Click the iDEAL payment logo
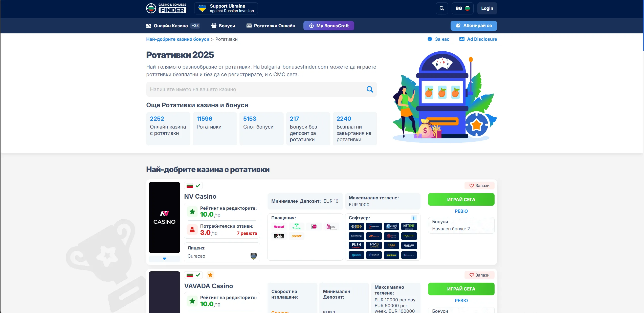This screenshot has height=313, width=644. point(314,227)
